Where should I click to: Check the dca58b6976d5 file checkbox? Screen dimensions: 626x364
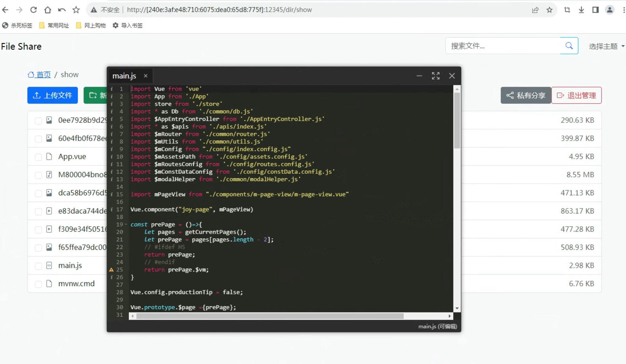click(x=38, y=193)
